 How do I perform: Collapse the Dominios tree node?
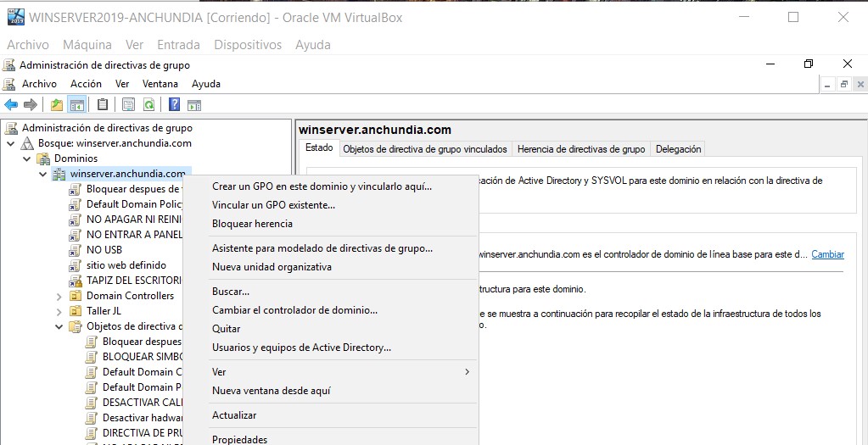click(x=26, y=159)
